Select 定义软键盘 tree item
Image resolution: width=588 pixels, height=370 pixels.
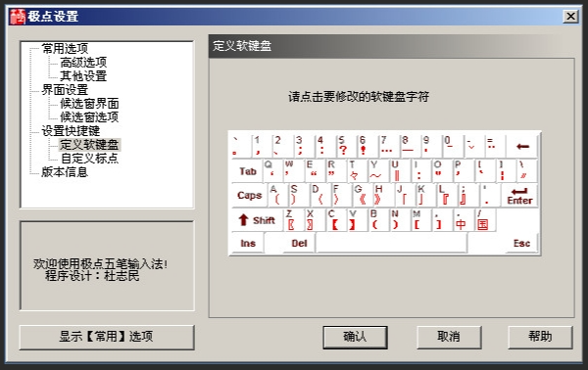[x=89, y=145]
